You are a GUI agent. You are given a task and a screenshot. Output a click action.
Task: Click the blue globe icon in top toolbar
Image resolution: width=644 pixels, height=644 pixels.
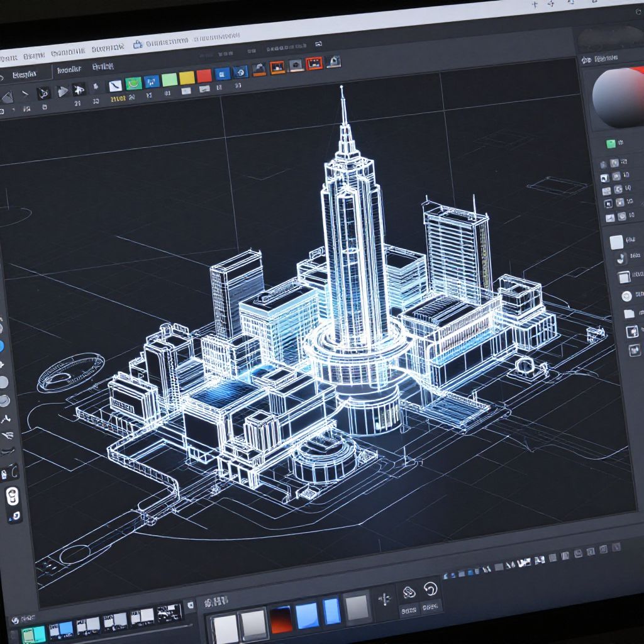pos(240,72)
